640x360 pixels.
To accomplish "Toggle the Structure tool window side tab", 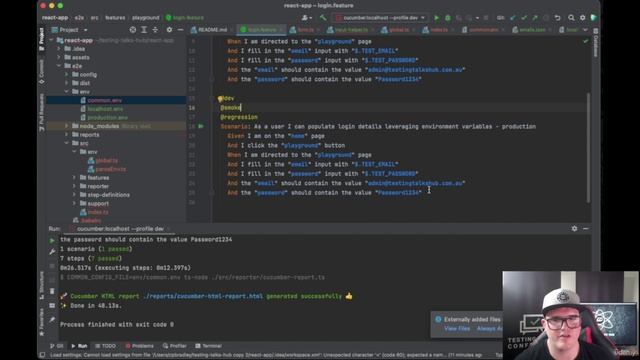I will [x=42, y=285].
